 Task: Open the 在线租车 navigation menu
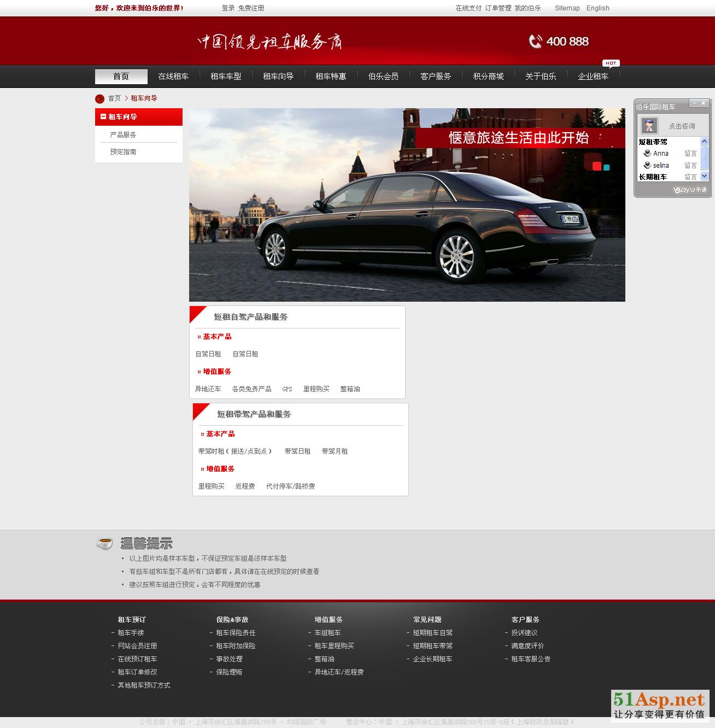pos(173,77)
